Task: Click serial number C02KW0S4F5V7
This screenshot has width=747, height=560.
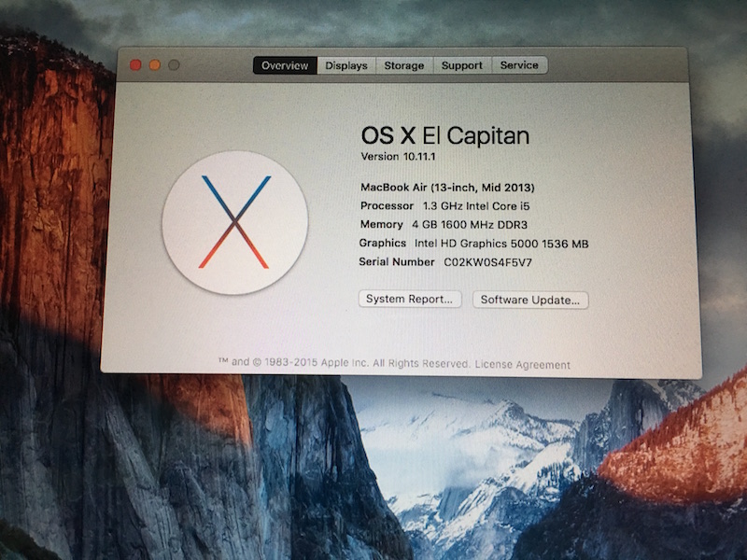Action: 487,262
